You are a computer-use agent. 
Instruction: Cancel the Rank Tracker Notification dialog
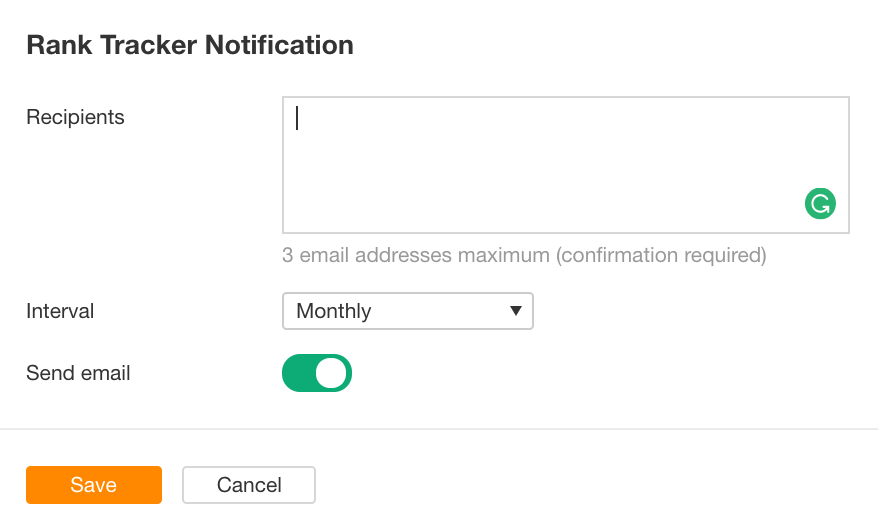tap(249, 485)
